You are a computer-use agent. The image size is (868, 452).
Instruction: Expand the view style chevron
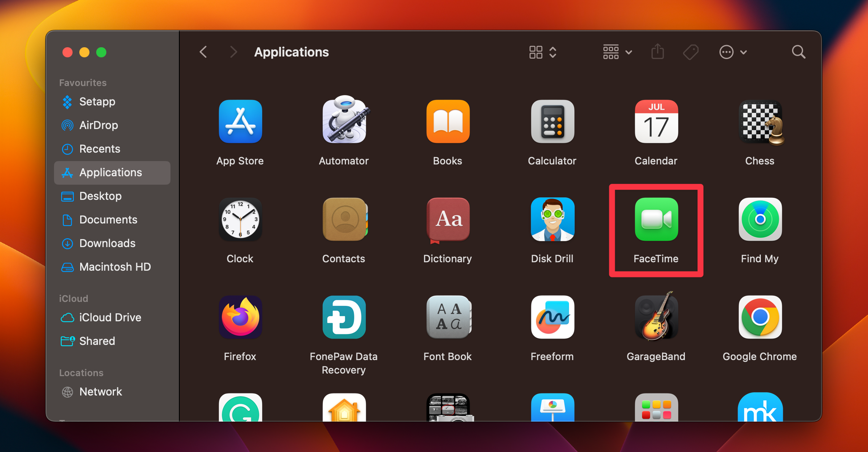pos(553,52)
